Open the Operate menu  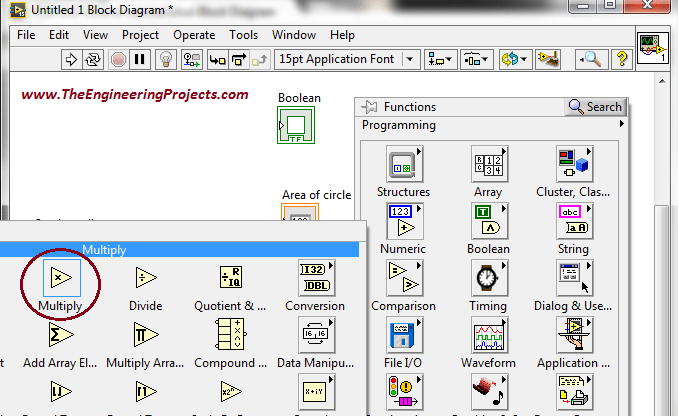194,35
